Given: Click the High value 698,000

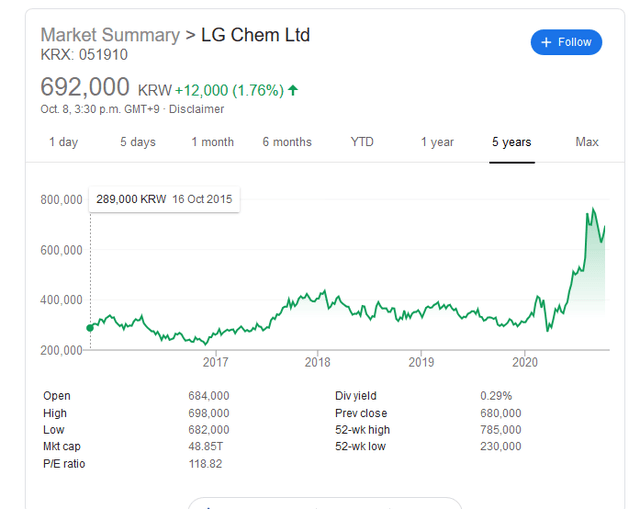Looking at the screenshot, I should tap(209, 413).
